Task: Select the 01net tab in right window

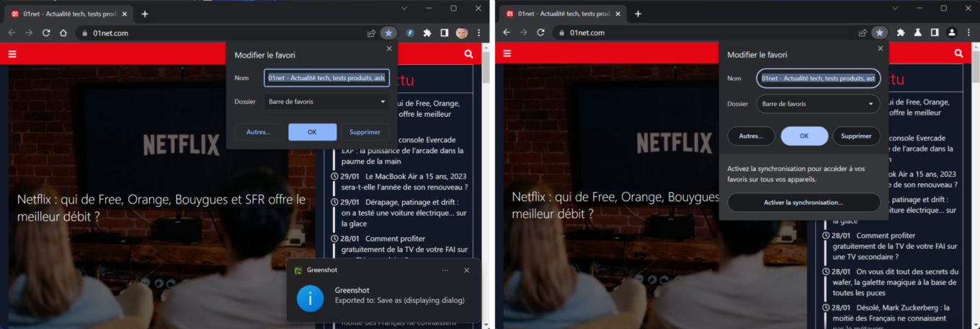Action: pyautogui.click(x=563, y=14)
